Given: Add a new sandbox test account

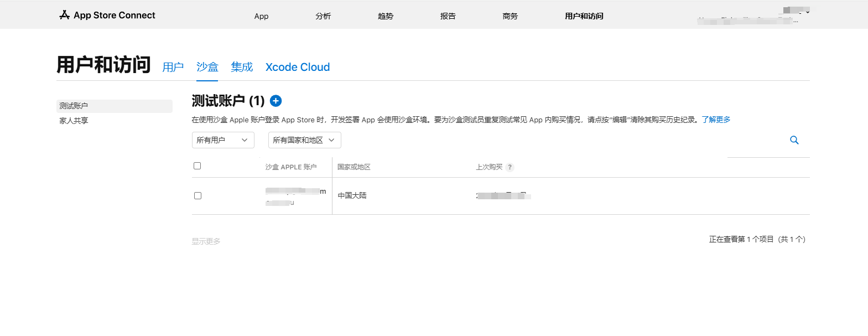Looking at the screenshot, I should (276, 101).
